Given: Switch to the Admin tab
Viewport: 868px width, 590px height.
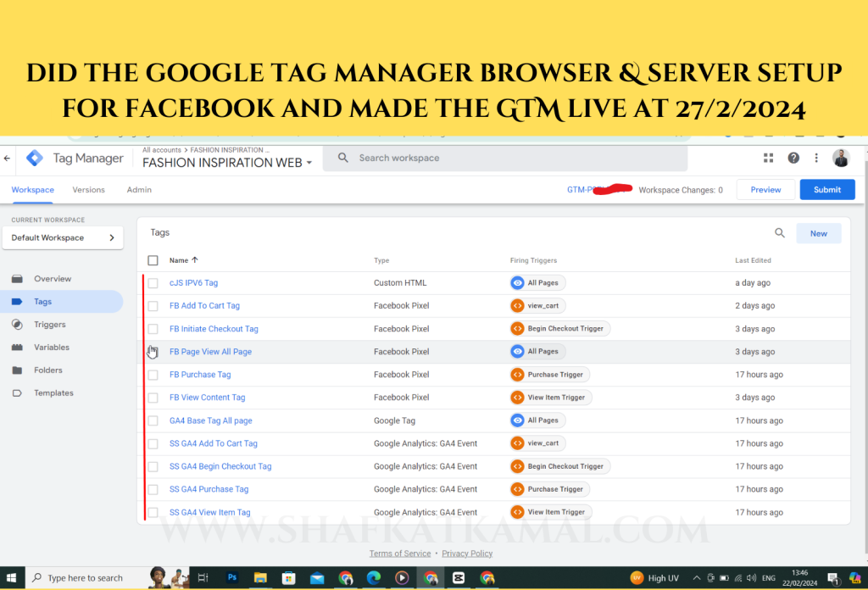Looking at the screenshot, I should tap(139, 190).
